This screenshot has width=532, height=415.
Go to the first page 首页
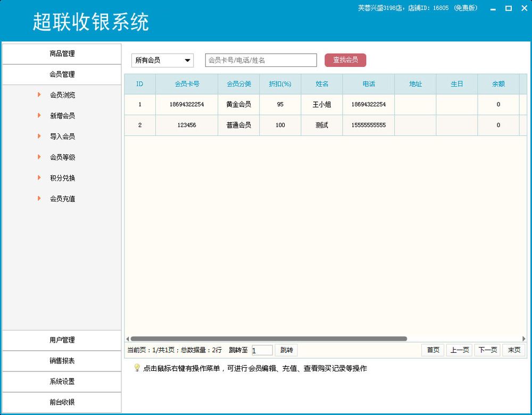point(433,350)
